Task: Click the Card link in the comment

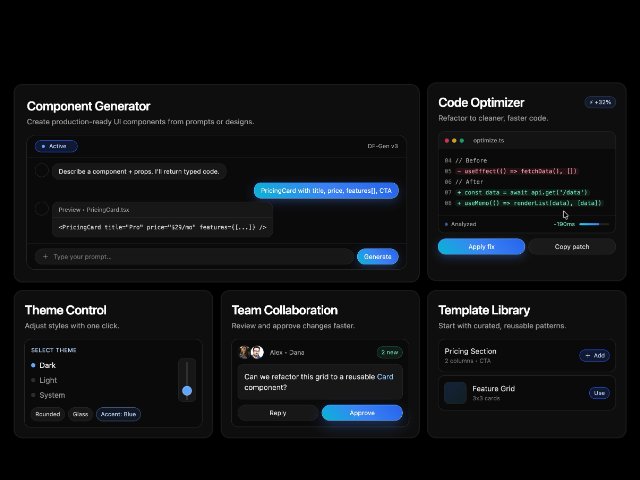Action: [385, 377]
